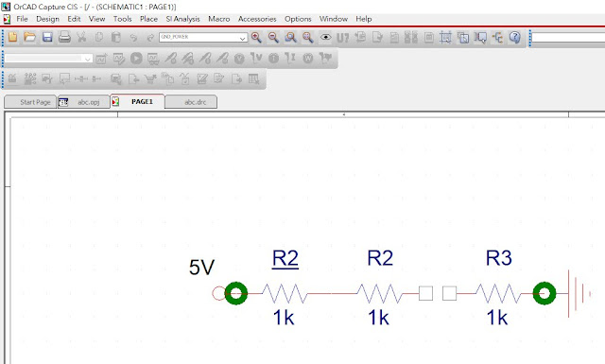This screenshot has height=364, width=605.
Task: Click the eye fisheye view icon
Action: click(x=325, y=38)
